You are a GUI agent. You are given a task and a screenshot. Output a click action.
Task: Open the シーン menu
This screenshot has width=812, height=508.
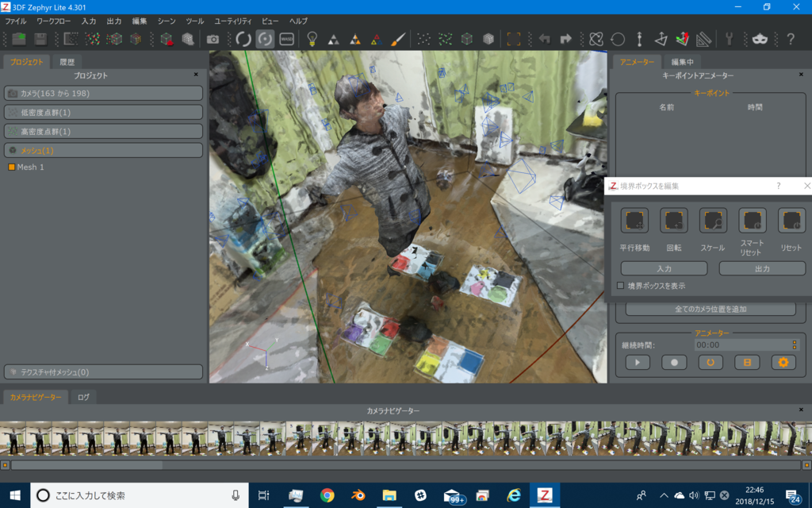167,21
